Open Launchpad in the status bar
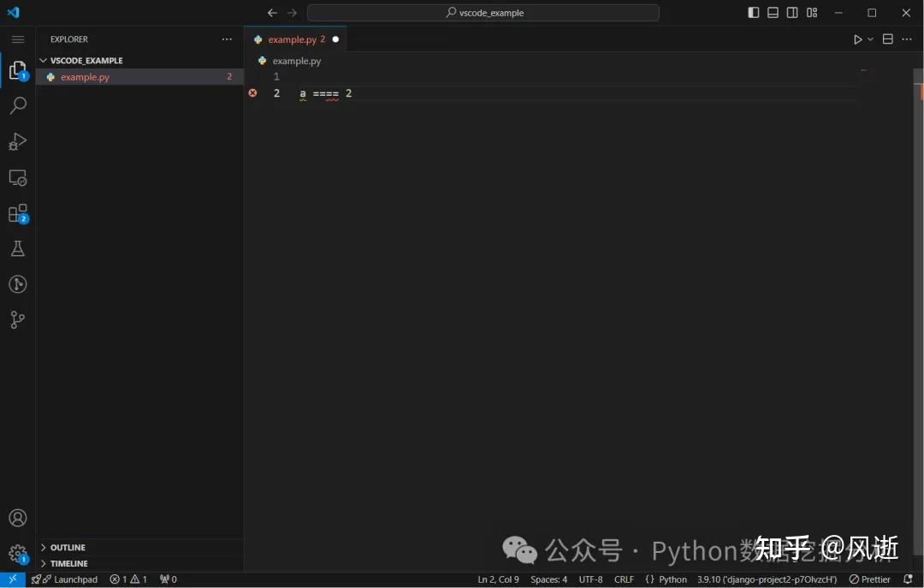The image size is (924, 588). [65, 579]
